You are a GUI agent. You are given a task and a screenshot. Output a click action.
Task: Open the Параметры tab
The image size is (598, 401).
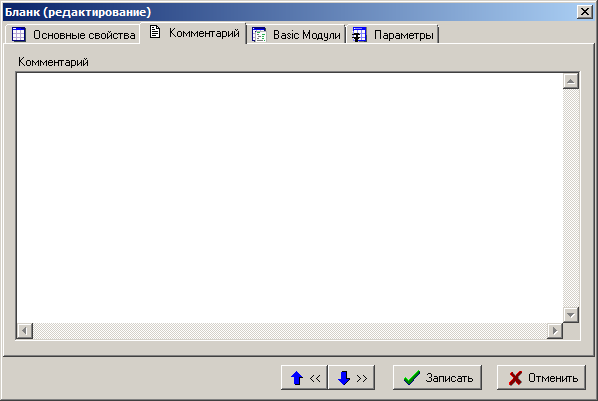point(393,35)
